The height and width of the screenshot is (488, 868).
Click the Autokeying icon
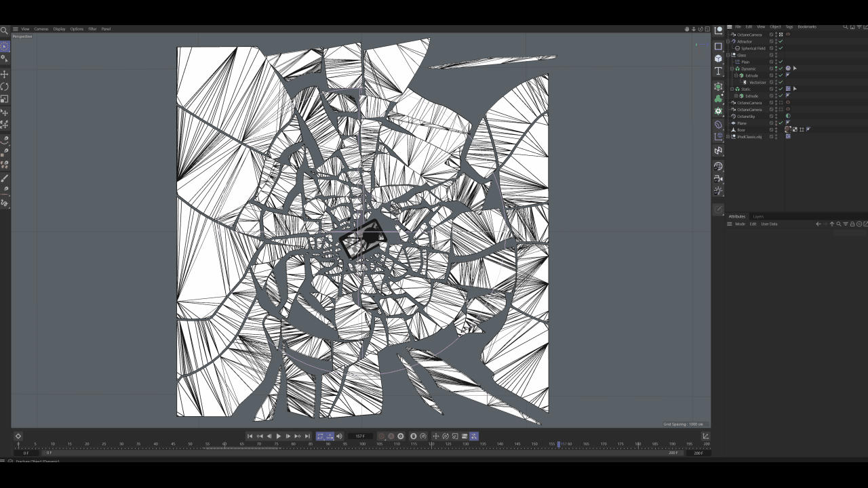391,436
